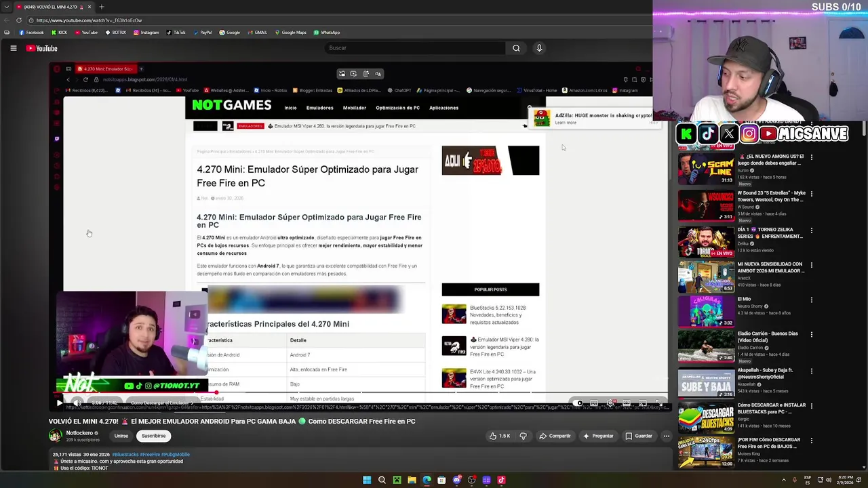868x488 pixels.
Task: Open Eladio Carrión Buenos Días video
Action: 706,346
